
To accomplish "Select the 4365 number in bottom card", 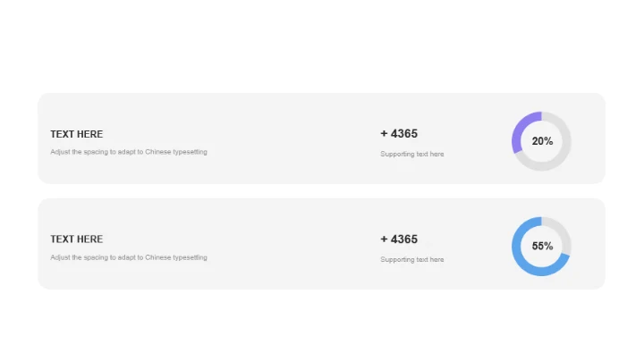I will pyautogui.click(x=404, y=239).
